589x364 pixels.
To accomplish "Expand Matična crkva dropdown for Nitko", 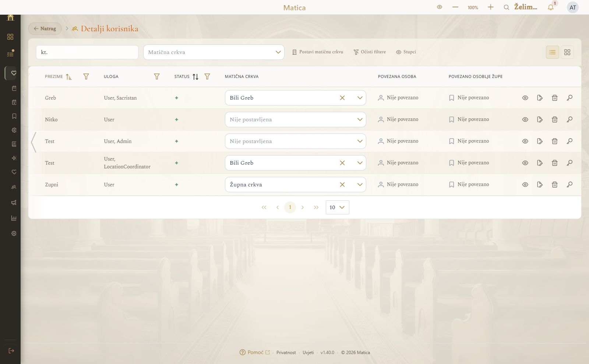I will point(360,119).
